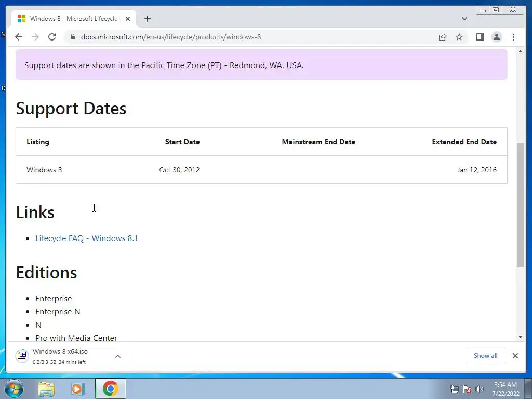Select the Enterprise N edition item

(58, 312)
